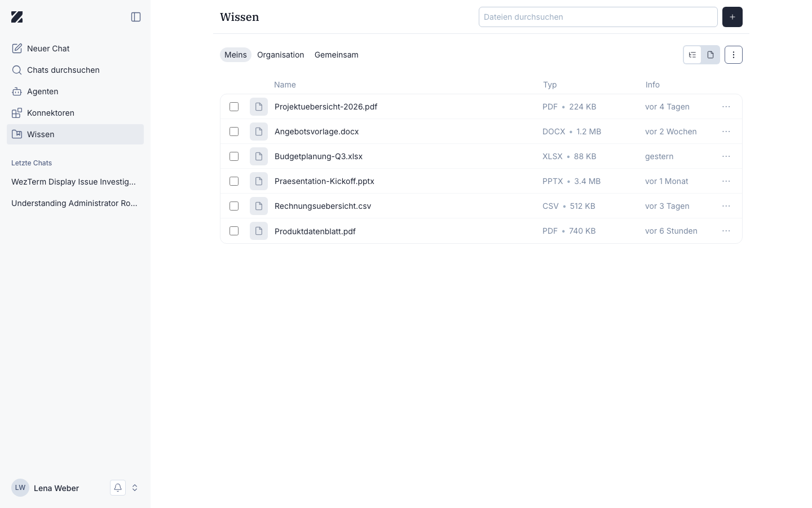
Task: Open row actions for Budgetplanung-Q3.xlsx
Action: [x=726, y=156]
